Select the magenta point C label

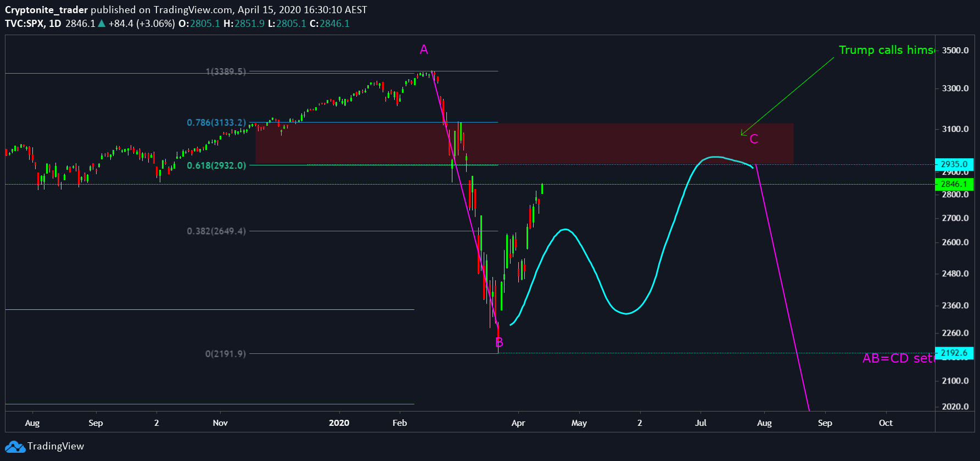(x=754, y=139)
